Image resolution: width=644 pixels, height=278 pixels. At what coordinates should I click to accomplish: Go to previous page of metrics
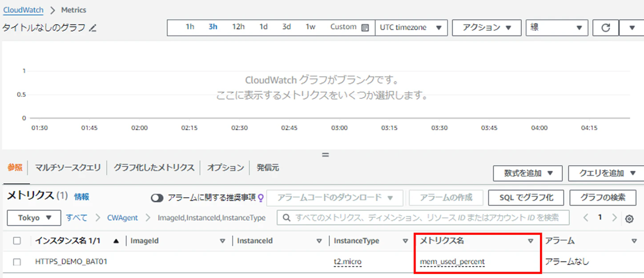pos(586,218)
